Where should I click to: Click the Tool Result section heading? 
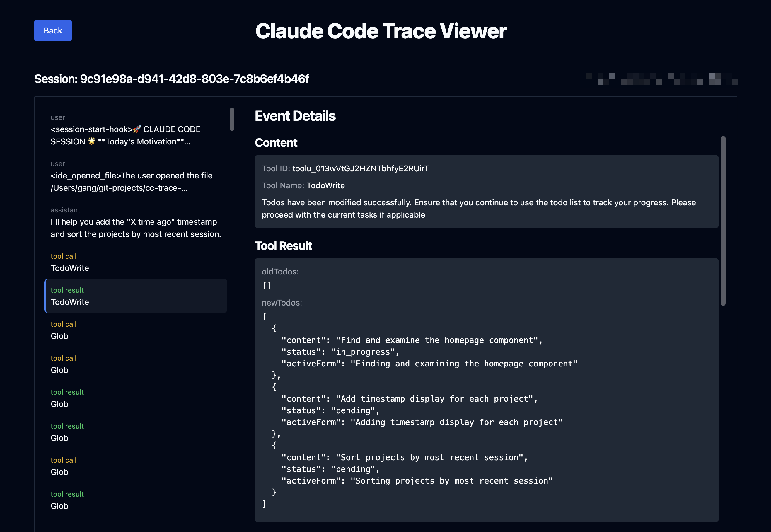point(283,246)
